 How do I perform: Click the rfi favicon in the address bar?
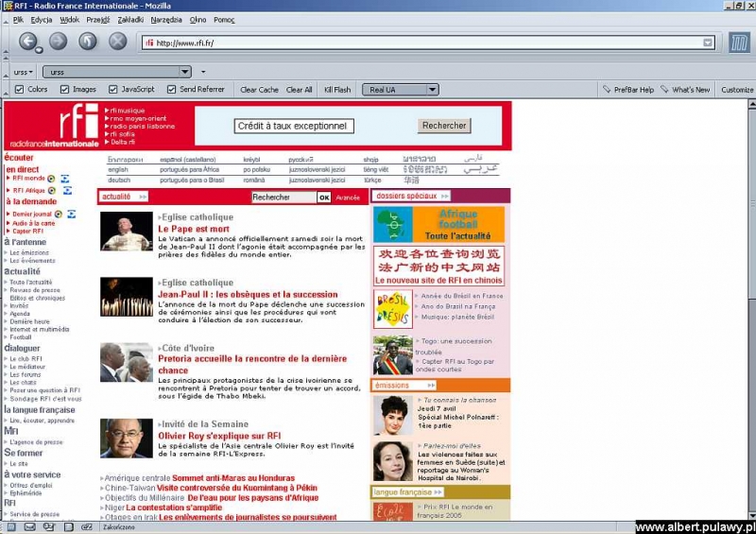(x=149, y=43)
